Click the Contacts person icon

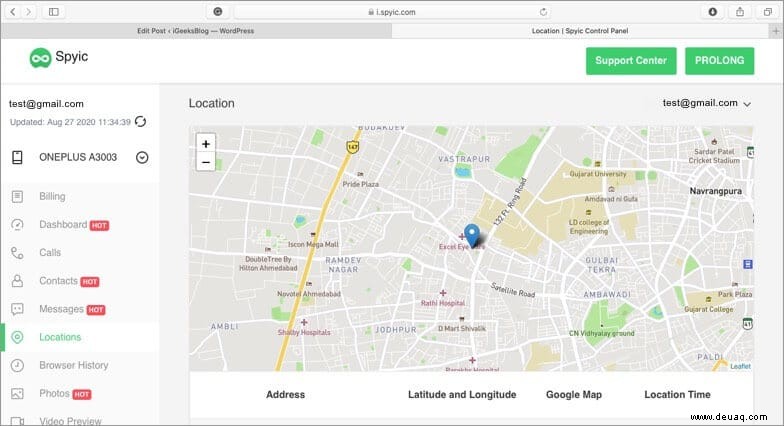click(x=17, y=281)
